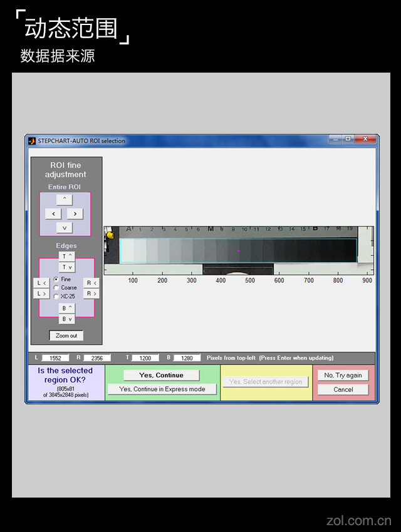Edit the B value field 1280
Image resolution: width=401 pixels, height=532 pixels.
[x=187, y=358]
